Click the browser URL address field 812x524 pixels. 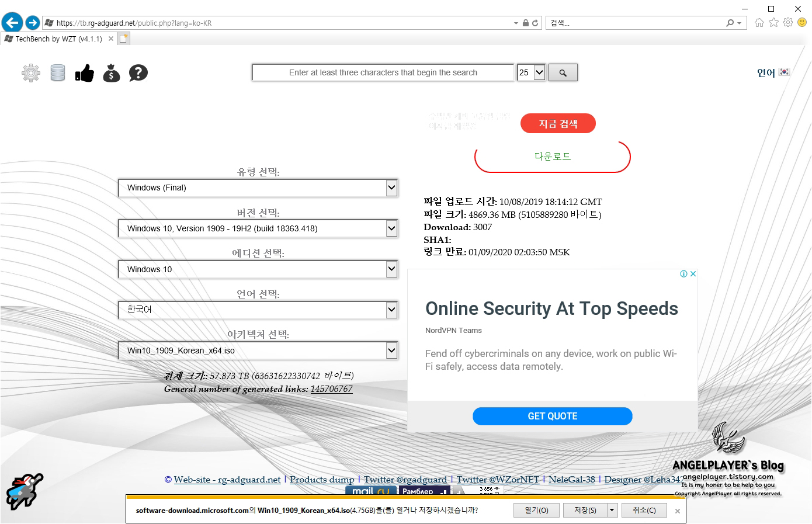tap(278, 23)
